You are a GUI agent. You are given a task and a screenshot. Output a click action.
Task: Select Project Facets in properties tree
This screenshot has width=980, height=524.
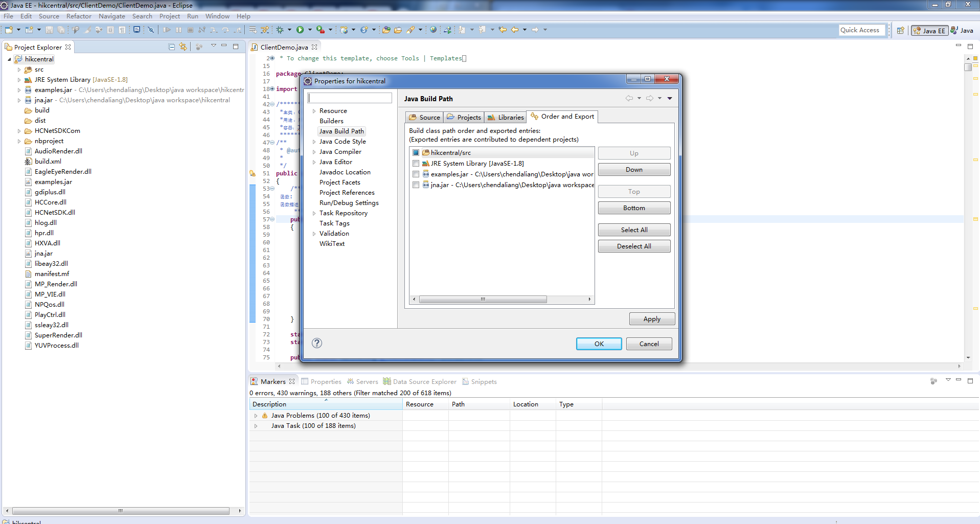point(339,183)
